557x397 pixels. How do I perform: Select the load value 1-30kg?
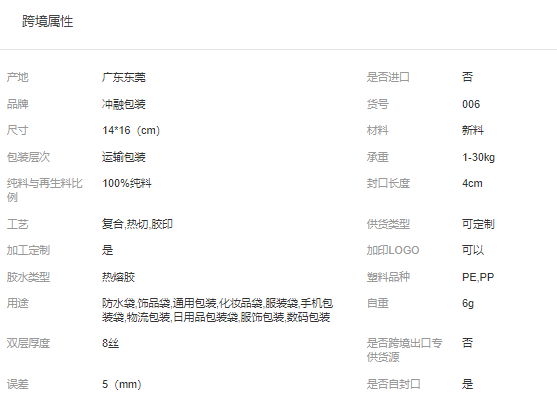[x=478, y=157]
